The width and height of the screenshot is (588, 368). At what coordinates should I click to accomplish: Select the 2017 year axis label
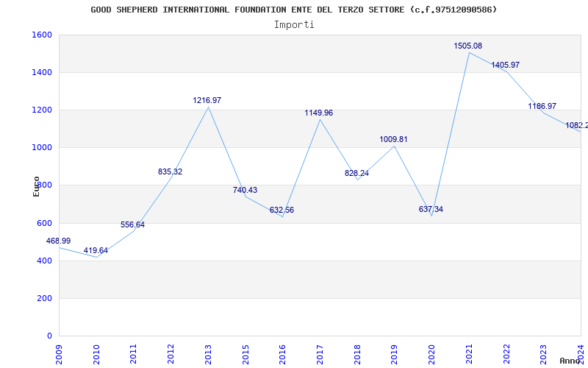pyautogui.click(x=320, y=355)
